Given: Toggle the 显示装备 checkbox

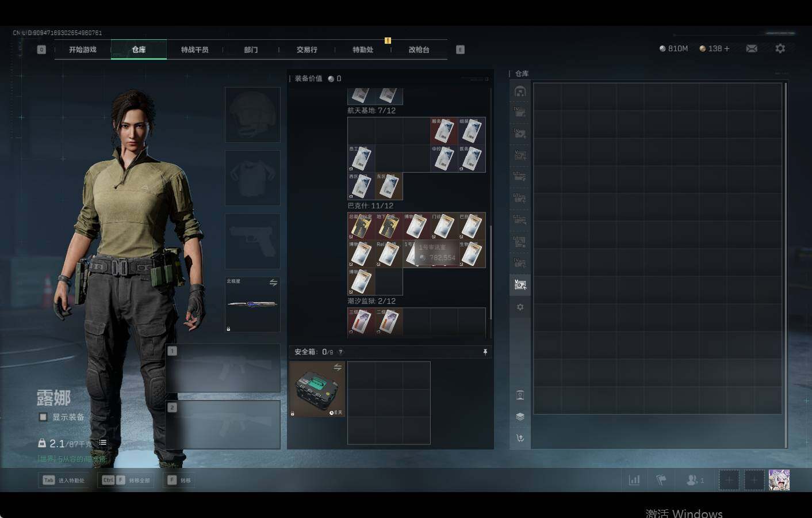Looking at the screenshot, I should point(43,417).
